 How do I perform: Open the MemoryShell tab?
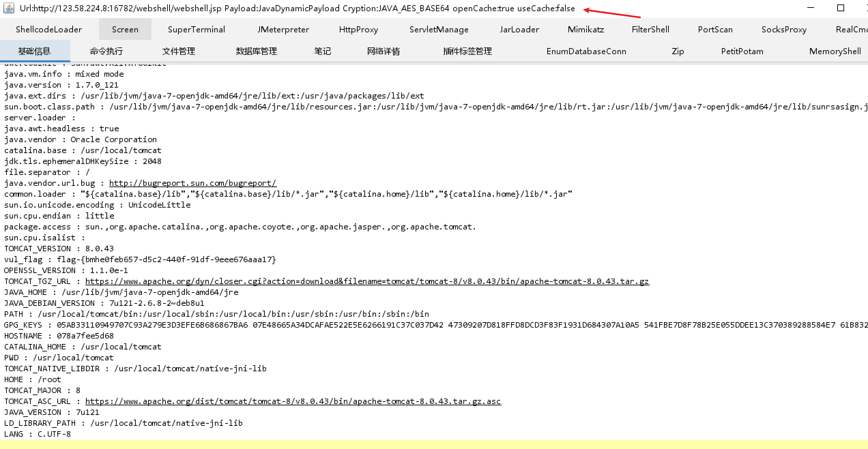pos(835,51)
